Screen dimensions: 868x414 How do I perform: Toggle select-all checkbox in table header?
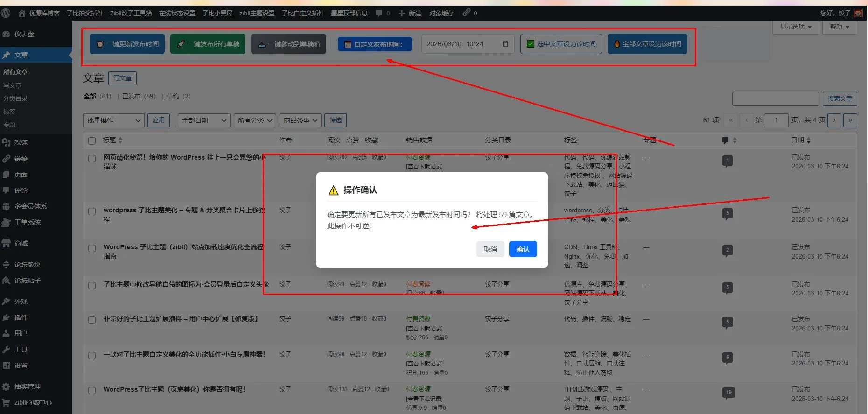(92, 140)
